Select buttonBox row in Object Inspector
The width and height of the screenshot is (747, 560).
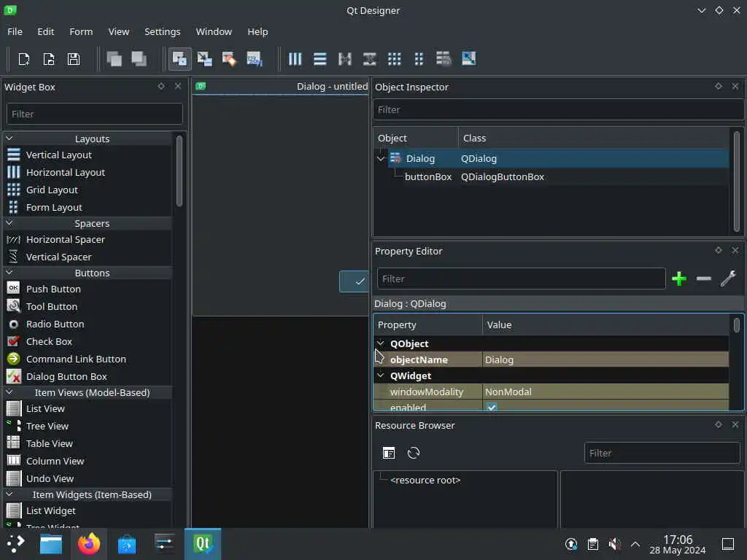(x=551, y=176)
